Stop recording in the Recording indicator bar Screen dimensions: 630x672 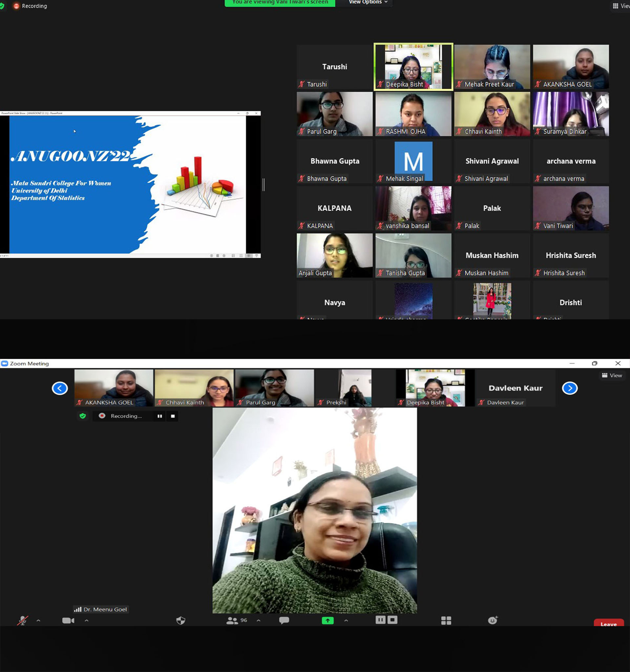point(173,416)
